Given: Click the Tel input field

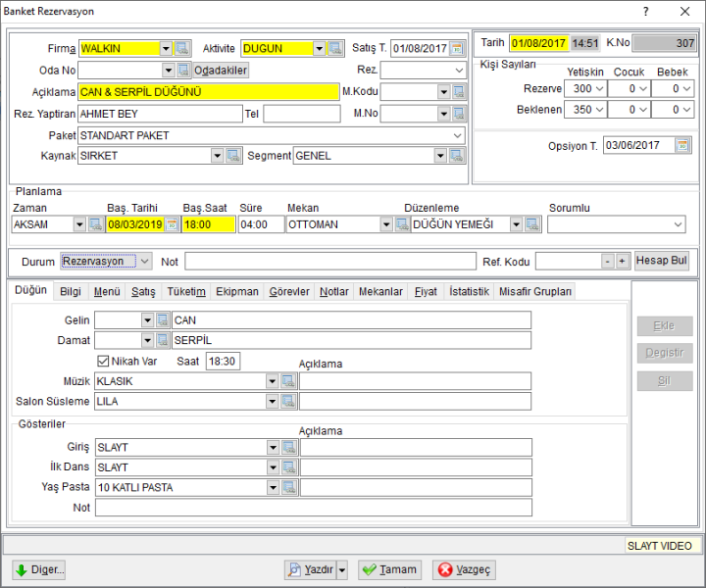Looking at the screenshot, I should 302,114.
